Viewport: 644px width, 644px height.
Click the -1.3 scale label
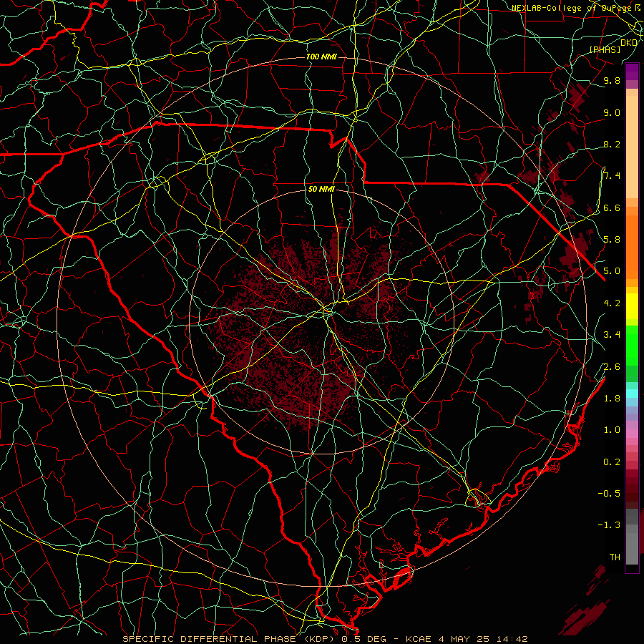click(609, 525)
